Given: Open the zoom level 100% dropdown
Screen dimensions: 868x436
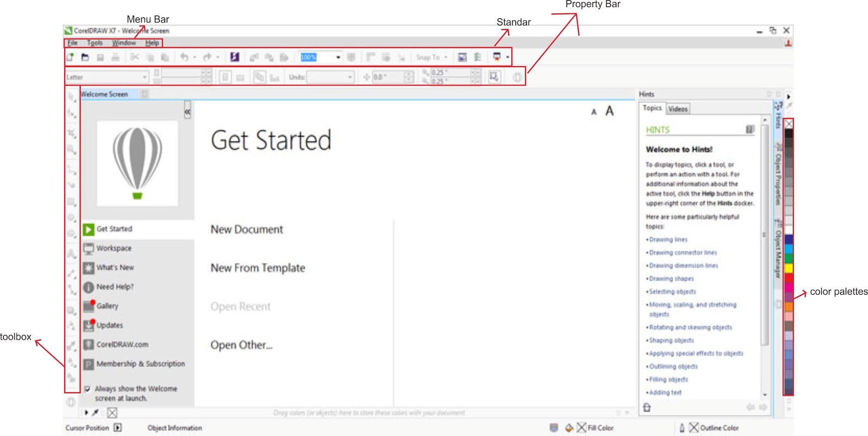Looking at the screenshot, I should [338, 57].
